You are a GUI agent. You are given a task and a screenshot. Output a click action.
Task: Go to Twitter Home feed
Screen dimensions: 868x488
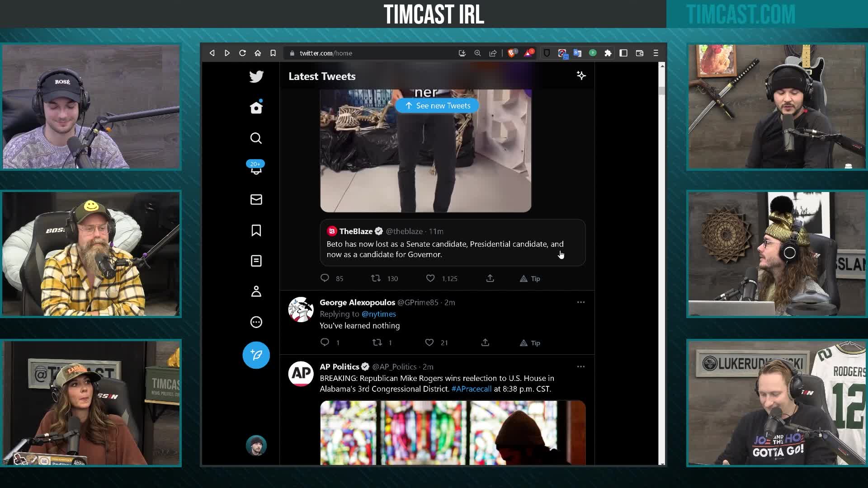pos(256,107)
